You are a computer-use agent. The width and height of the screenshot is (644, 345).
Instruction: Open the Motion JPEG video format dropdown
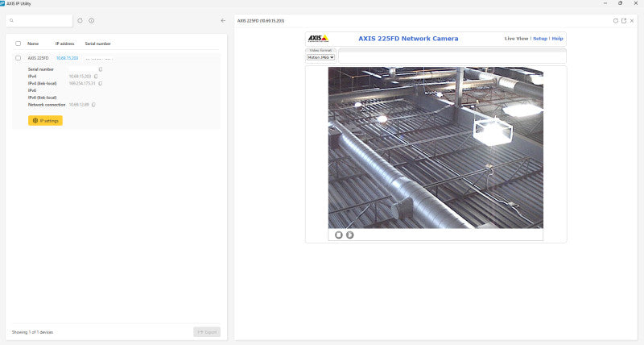click(320, 57)
